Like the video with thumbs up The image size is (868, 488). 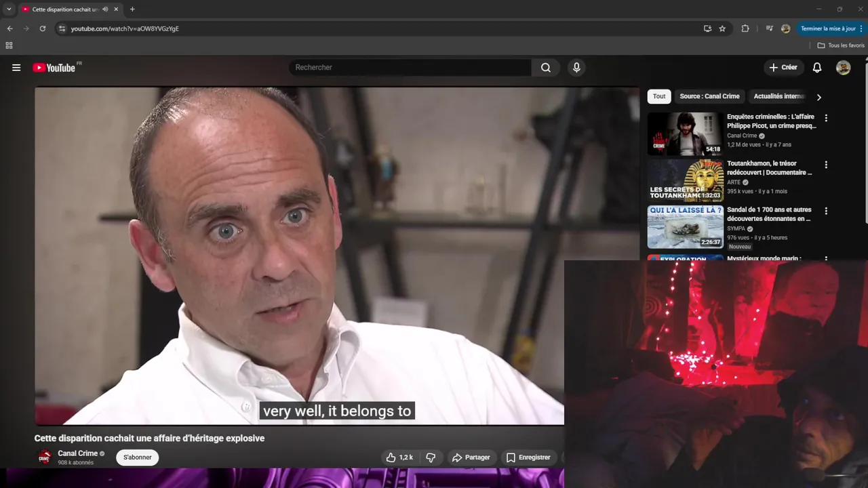399,457
